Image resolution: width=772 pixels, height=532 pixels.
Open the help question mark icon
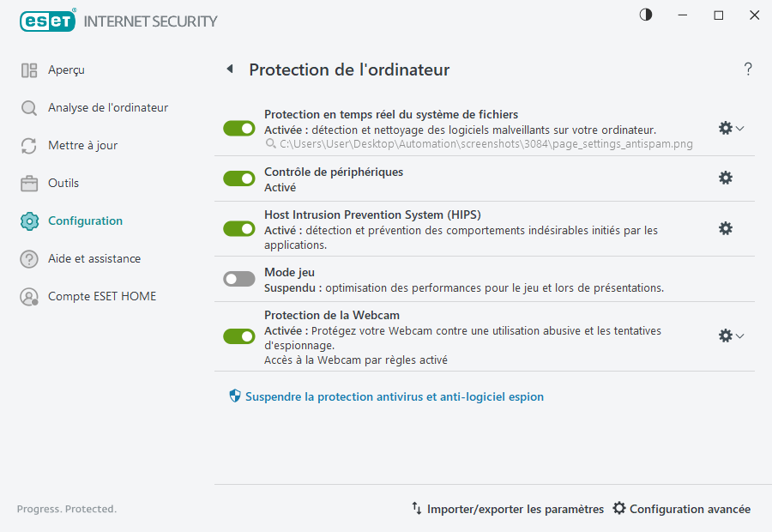tap(747, 69)
